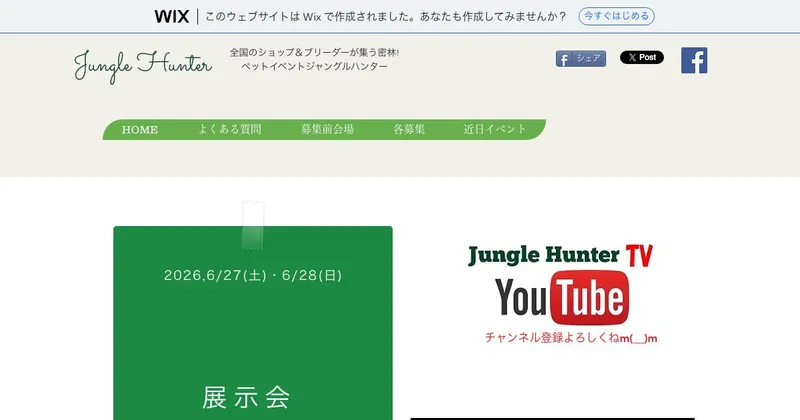Image resolution: width=800 pixels, height=420 pixels.
Task: Click the Jungle Hunter TV heading
Action: 560,255
